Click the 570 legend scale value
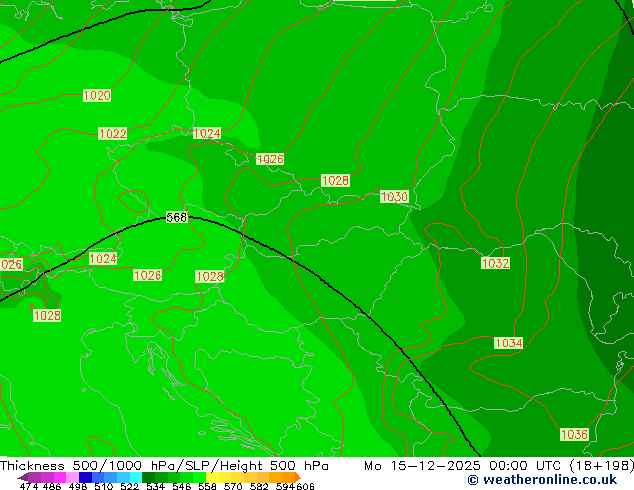Image resolution: width=634 pixels, height=490 pixels. pyautogui.click(x=233, y=486)
